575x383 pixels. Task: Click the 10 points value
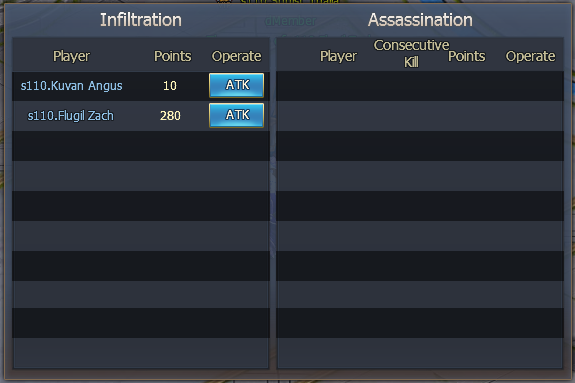coord(170,86)
